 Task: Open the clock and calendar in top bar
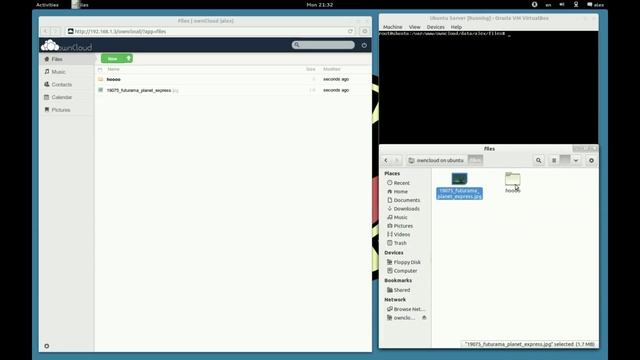pos(320,4)
